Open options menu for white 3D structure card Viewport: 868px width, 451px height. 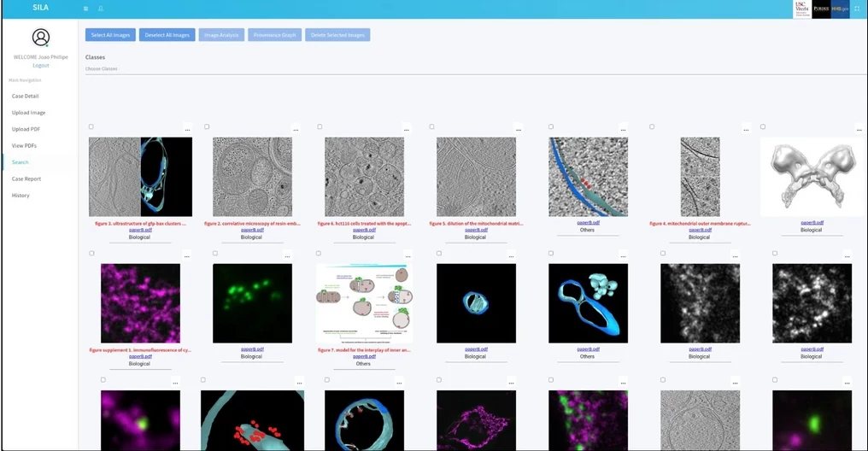(859, 130)
